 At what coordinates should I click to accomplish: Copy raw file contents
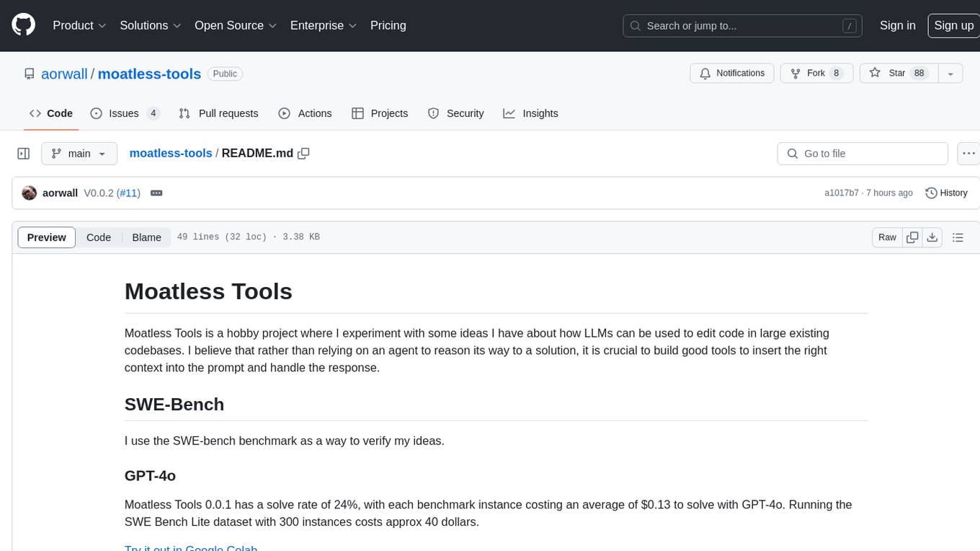912,237
